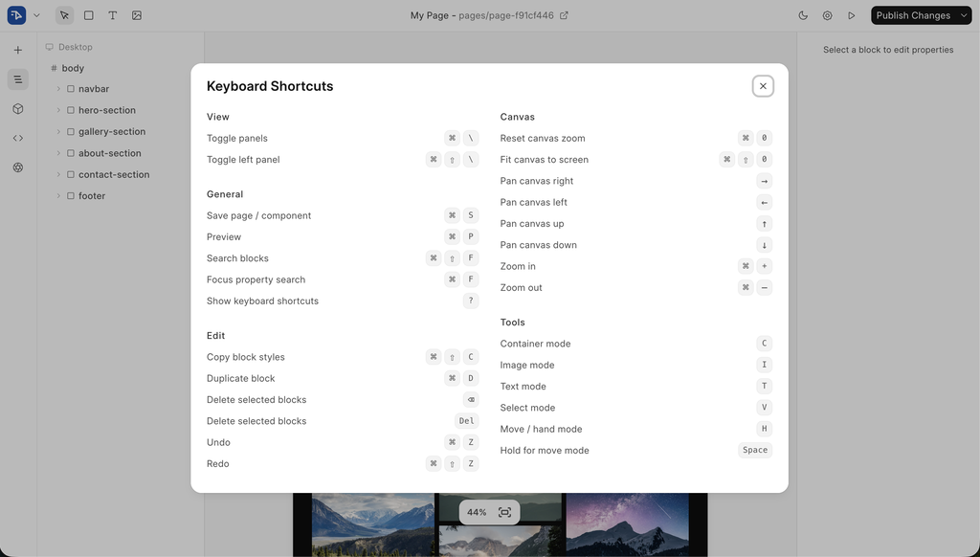The image size is (980, 557).
Task: Expand the gallery-section layer
Action: click(x=58, y=132)
